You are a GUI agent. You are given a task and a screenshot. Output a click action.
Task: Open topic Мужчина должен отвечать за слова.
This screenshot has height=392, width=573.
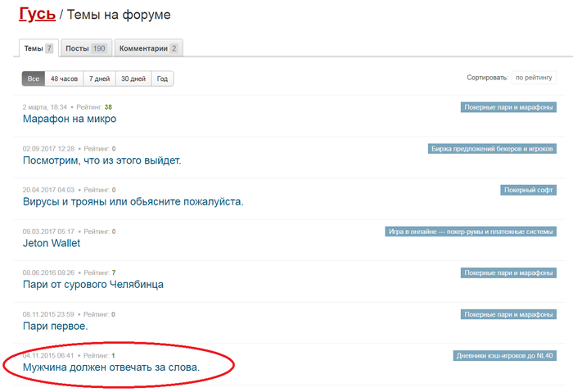click(x=111, y=367)
